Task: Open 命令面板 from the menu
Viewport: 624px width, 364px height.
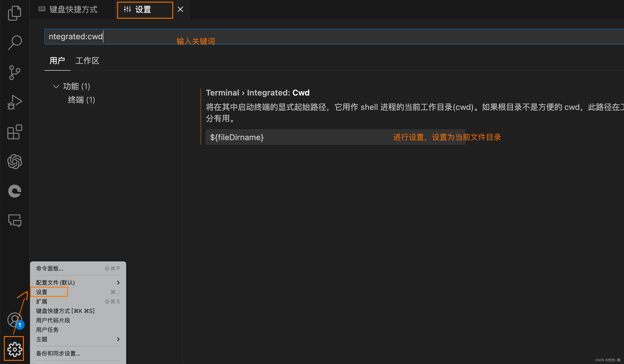Action: [x=50, y=268]
